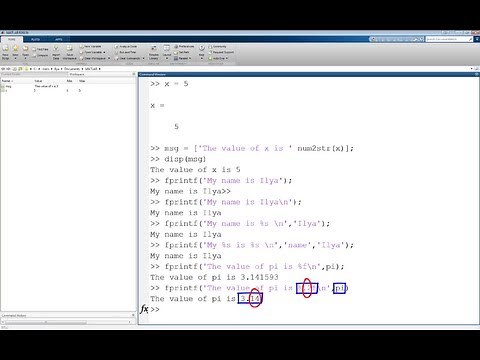Click the msg assignment command line
Screen dimensions: 480x360
[252, 148]
